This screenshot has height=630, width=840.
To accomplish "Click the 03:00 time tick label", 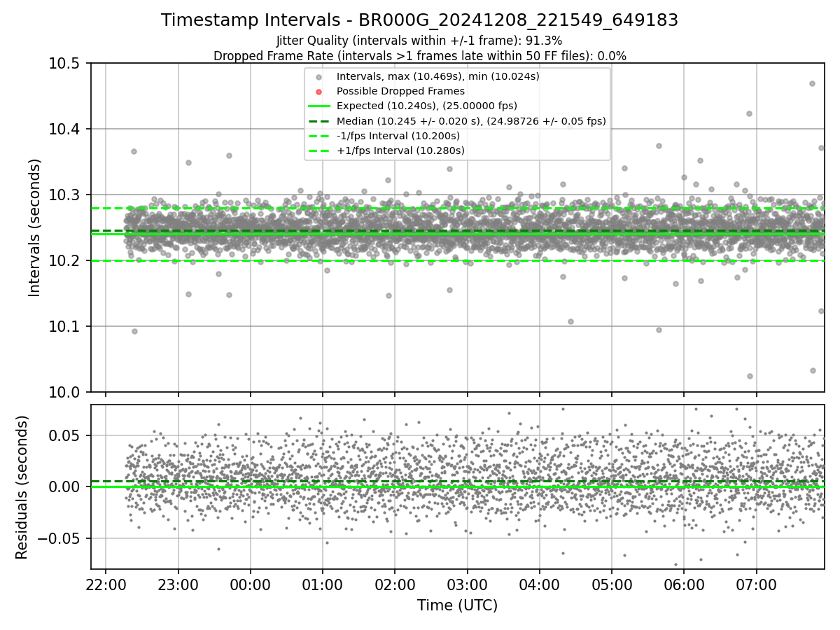I will [467, 584].
